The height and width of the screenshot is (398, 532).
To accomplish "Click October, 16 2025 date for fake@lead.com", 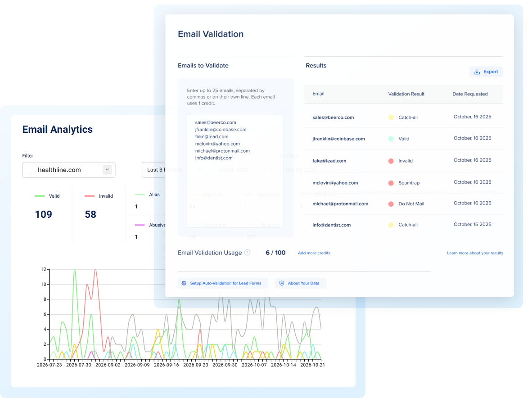I will (472, 160).
